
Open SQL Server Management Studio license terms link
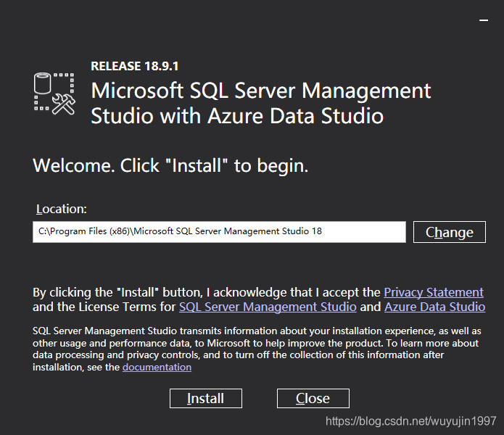268,307
